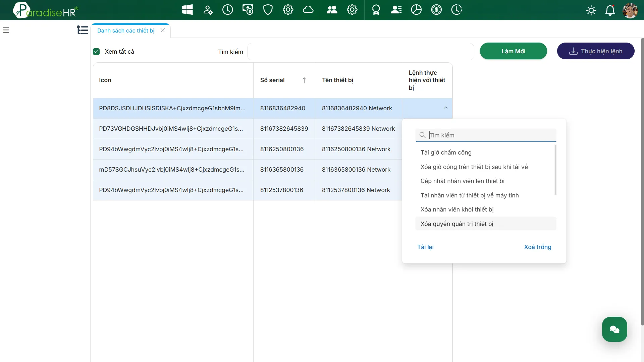This screenshot has width=644, height=362.
Task: Select Xóa quyền quản trị thiết bị
Action: pos(486,224)
